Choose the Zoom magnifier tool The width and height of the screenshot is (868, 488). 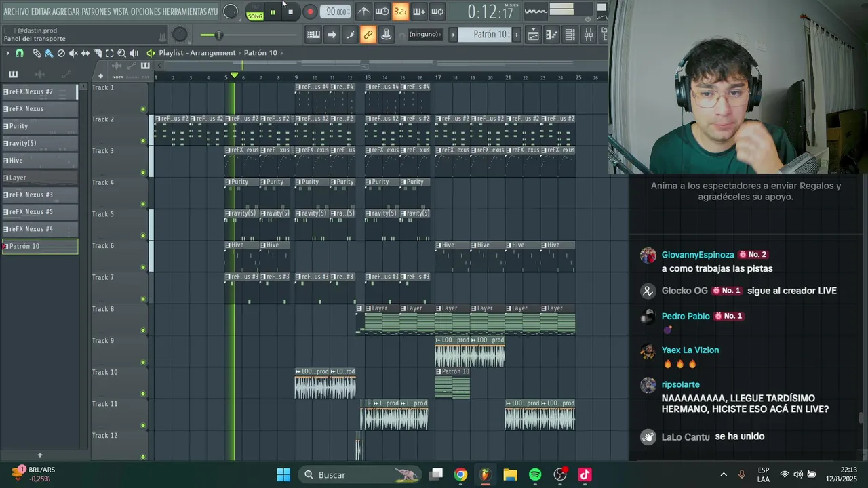tap(122, 53)
